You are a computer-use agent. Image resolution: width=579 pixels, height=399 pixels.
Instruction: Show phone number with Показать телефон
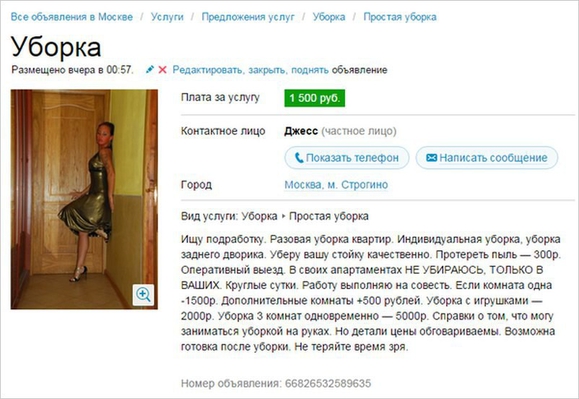347,158
